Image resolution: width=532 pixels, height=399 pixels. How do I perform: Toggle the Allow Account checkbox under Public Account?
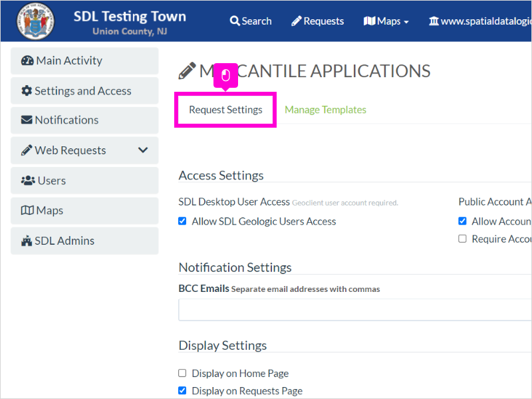[462, 221]
